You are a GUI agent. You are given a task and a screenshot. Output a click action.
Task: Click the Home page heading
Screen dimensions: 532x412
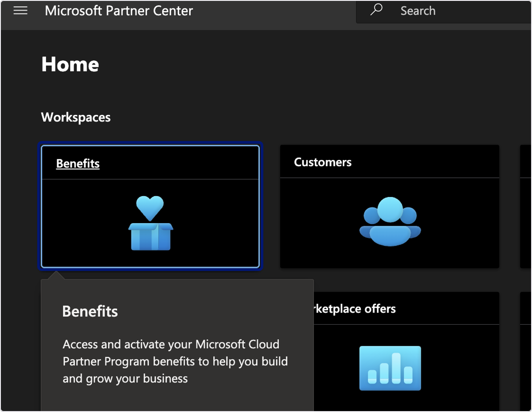click(70, 65)
